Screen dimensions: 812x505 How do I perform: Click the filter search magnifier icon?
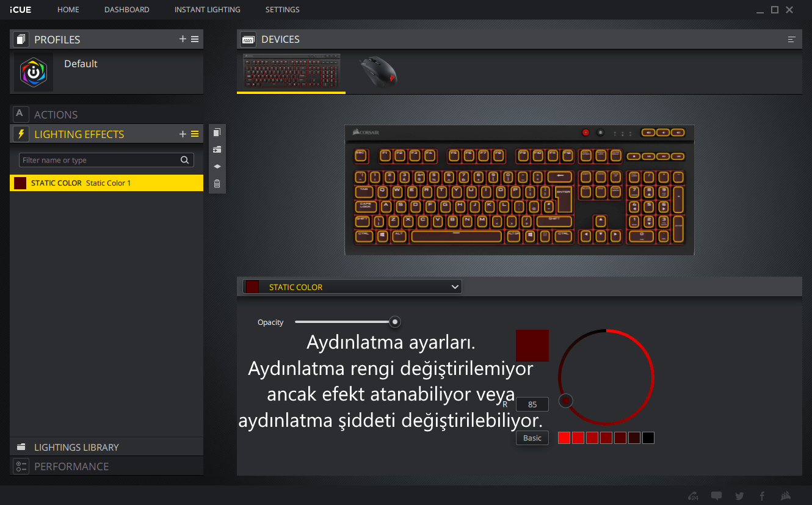[x=184, y=160]
